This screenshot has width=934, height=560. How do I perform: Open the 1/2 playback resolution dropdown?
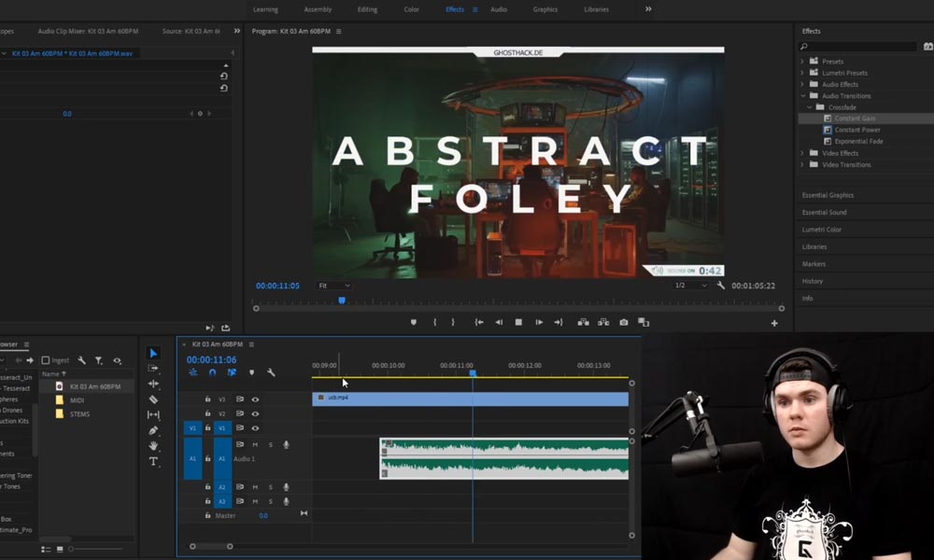(690, 286)
